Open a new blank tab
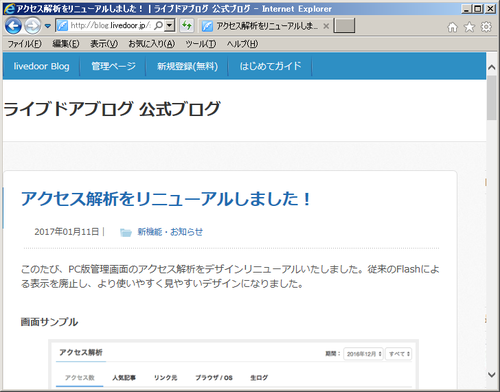The width and height of the screenshot is (500, 392). point(344,26)
